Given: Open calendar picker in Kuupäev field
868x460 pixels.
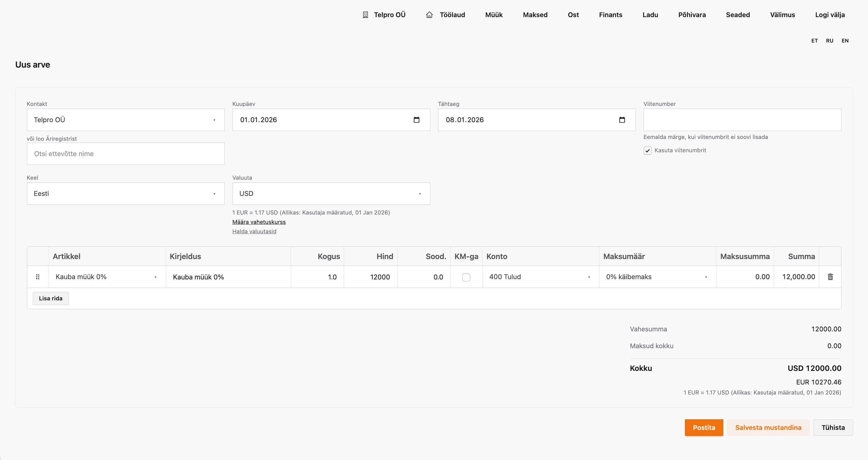Looking at the screenshot, I should (x=416, y=120).
